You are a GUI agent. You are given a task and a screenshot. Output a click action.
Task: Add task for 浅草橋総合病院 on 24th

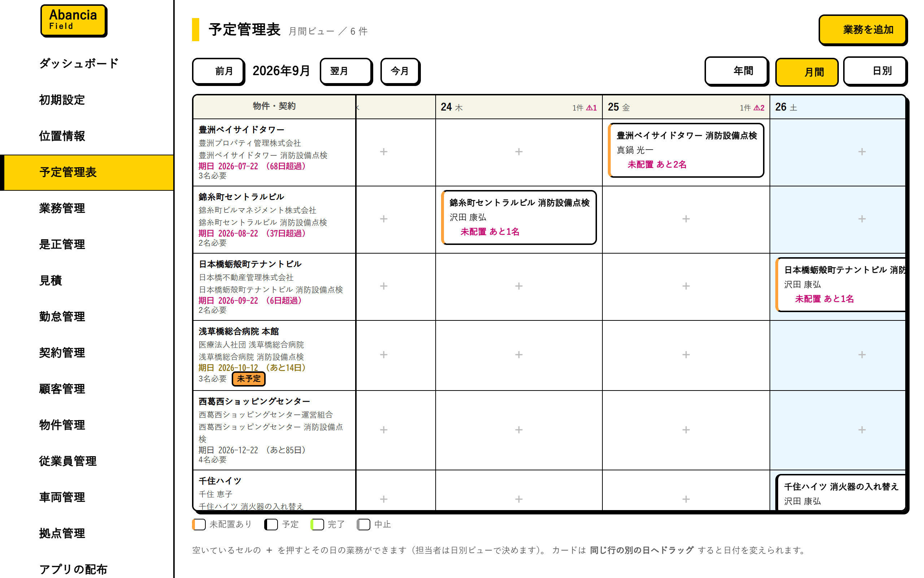click(519, 355)
